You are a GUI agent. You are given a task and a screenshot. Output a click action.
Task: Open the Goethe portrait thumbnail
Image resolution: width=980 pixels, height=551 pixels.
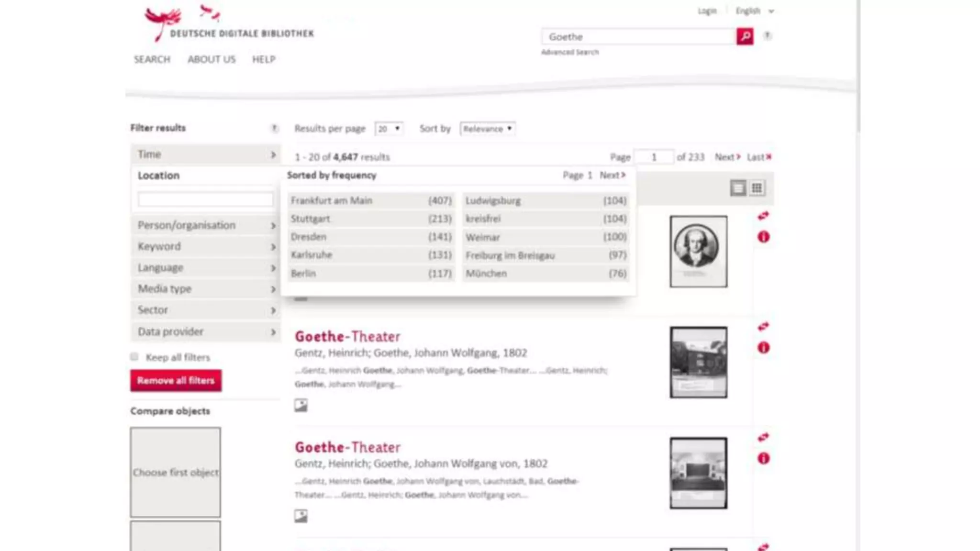point(698,252)
